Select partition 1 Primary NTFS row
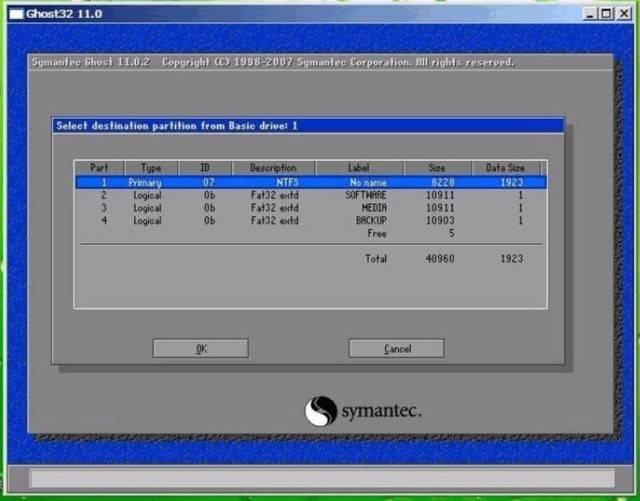This screenshot has width=640, height=501. [x=310, y=183]
